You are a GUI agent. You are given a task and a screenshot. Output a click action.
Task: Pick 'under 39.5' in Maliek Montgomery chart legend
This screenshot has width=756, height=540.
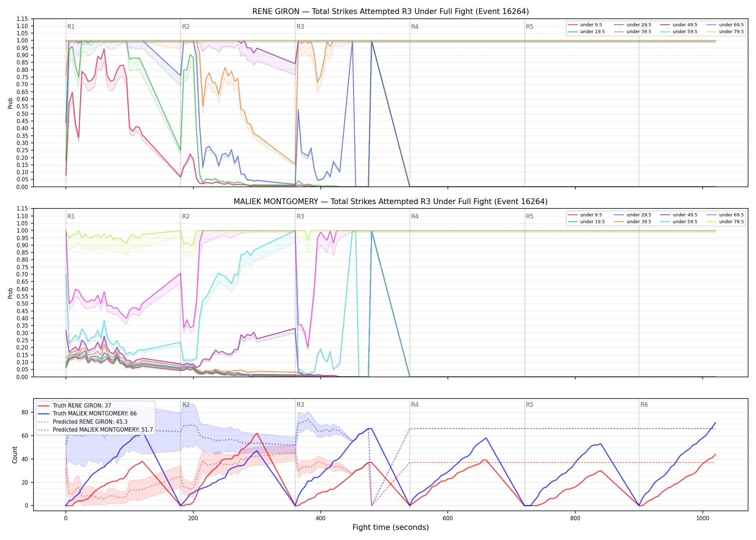633,222
